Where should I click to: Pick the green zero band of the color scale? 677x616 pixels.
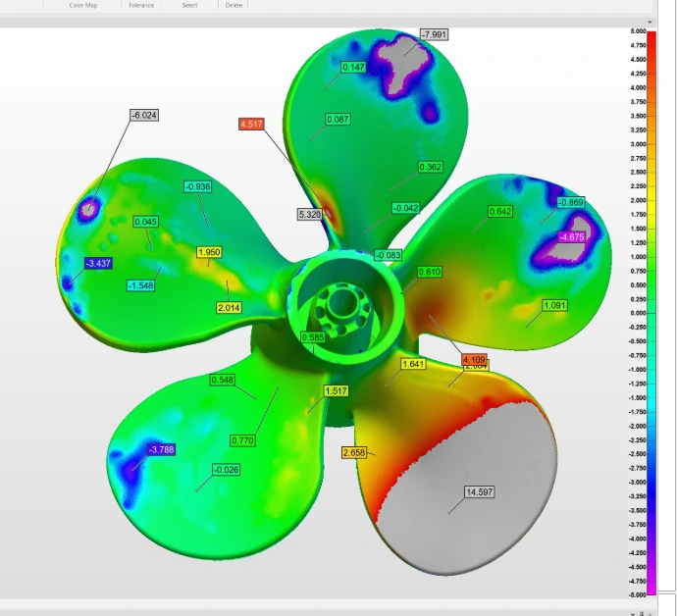pyautogui.click(x=651, y=313)
